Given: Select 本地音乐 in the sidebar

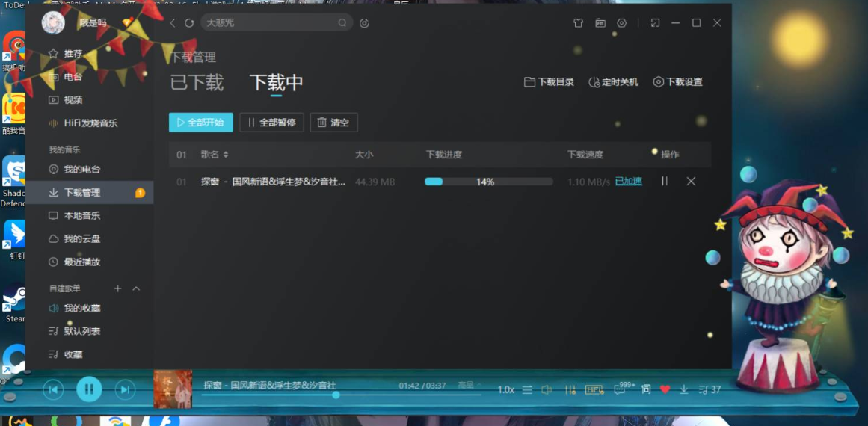Looking at the screenshot, I should (81, 216).
